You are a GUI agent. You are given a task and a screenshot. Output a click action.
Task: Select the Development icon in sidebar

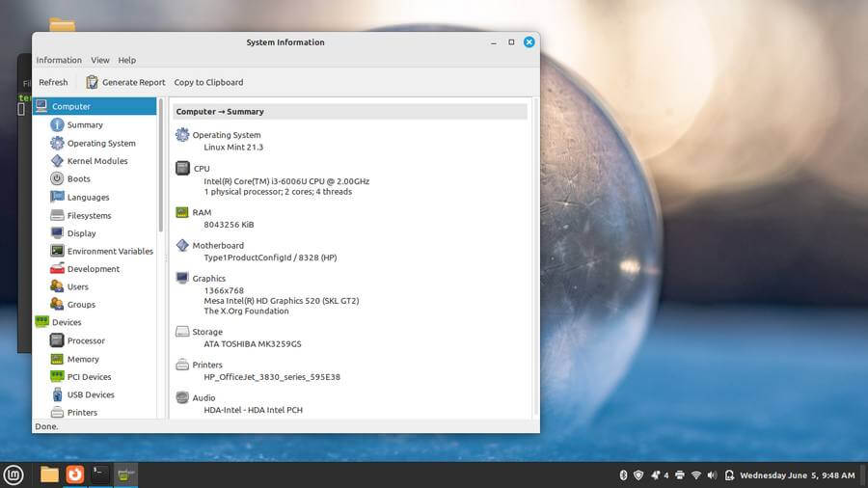[x=57, y=268]
